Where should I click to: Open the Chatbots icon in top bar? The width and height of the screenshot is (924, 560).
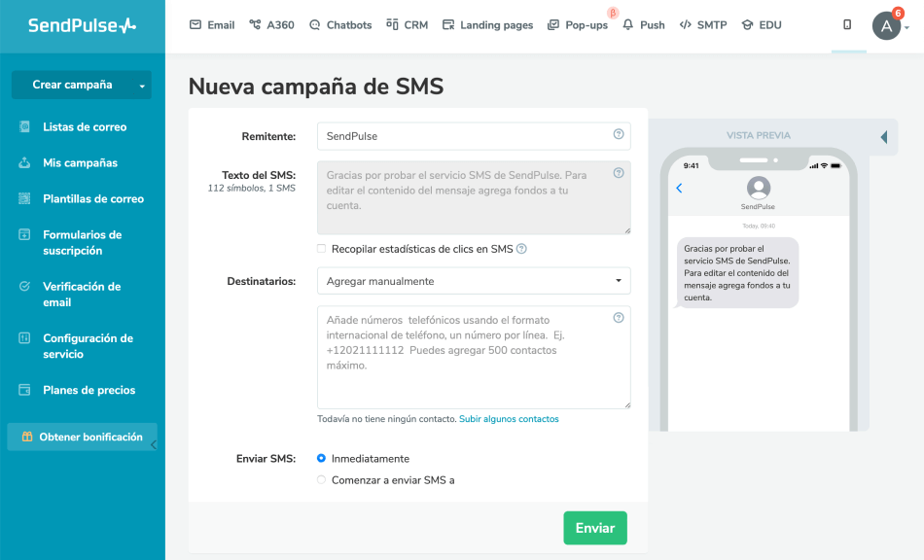coord(315,24)
